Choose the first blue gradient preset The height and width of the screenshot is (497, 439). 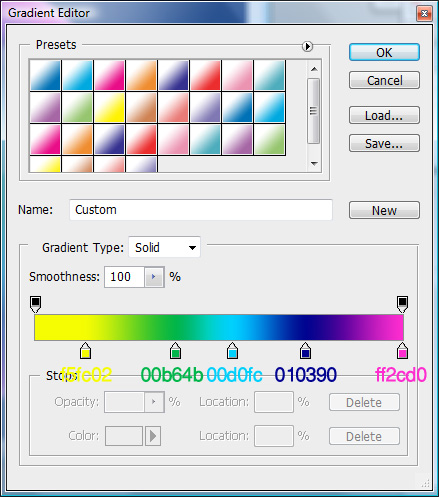point(45,75)
